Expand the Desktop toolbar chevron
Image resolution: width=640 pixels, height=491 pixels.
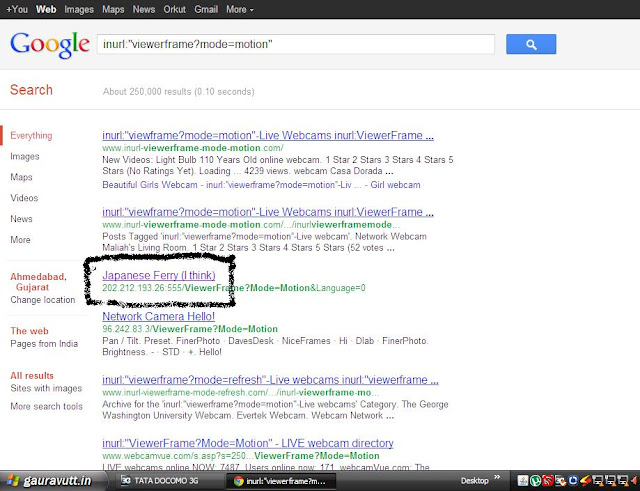[497, 477]
